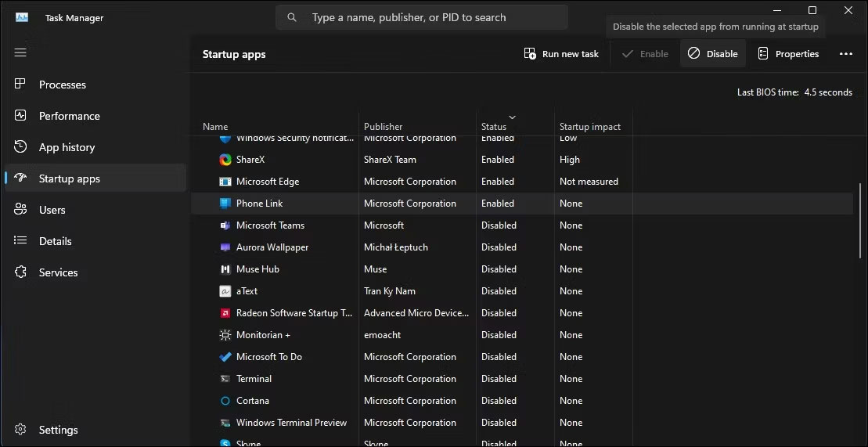Screen dimensions: 868x447
Task: Click the vertical scrollbar in the list
Action: point(861,219)
